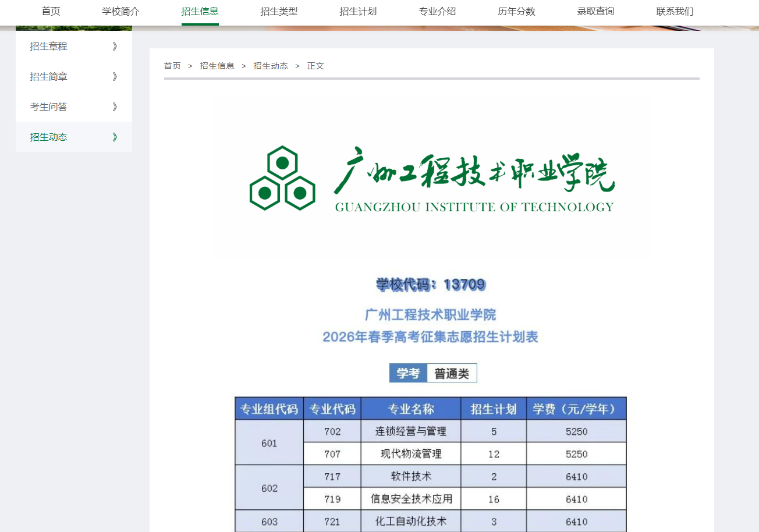Open the 首页 navigation menu item
759x532 pixels.
click(x=51, y=11)
